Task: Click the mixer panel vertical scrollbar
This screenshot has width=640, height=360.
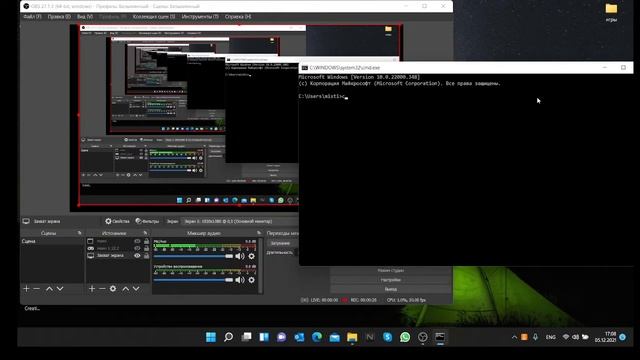Action: [x=261, y=266]
